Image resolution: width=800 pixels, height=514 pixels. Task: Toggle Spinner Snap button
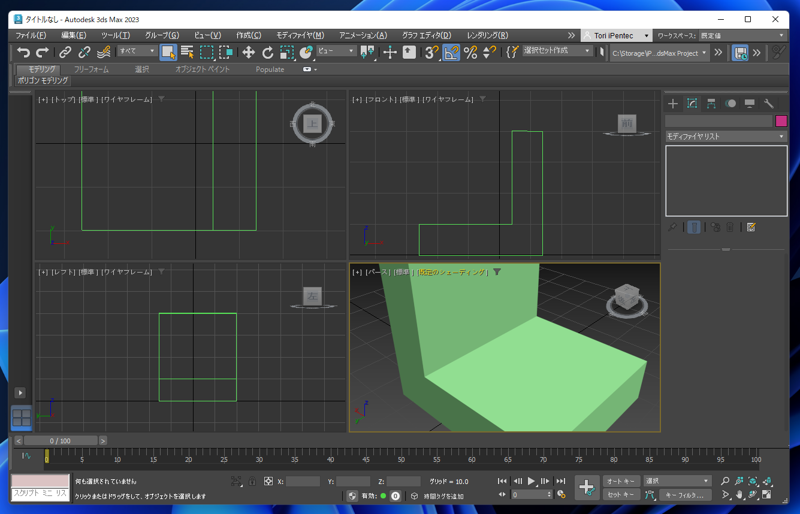tap(489, 52)
